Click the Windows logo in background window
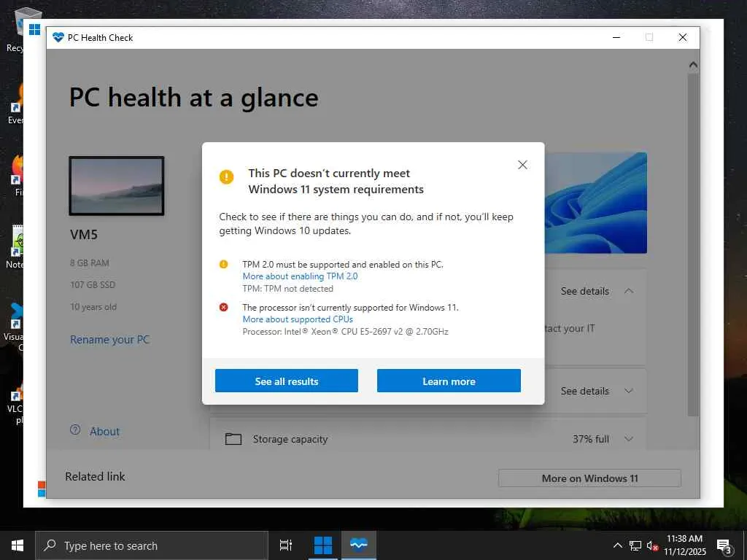Viewport: 747px width, 560px height. (x=34, y=29)
